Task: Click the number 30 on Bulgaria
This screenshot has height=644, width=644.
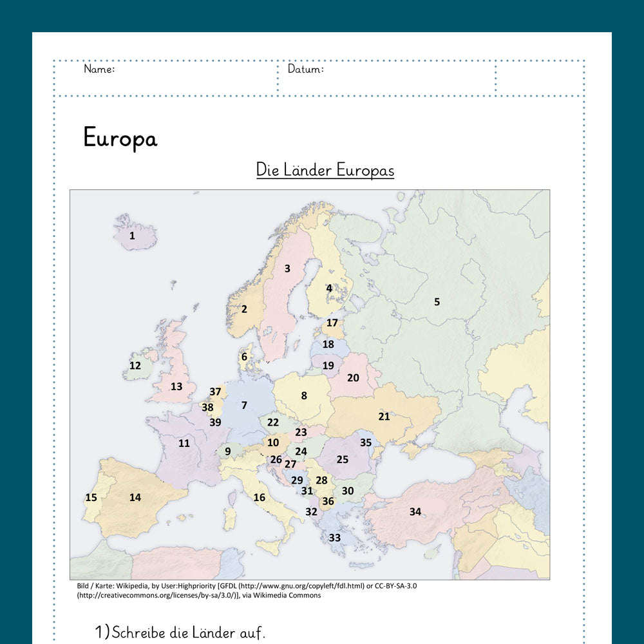Action: coord(348,491)
